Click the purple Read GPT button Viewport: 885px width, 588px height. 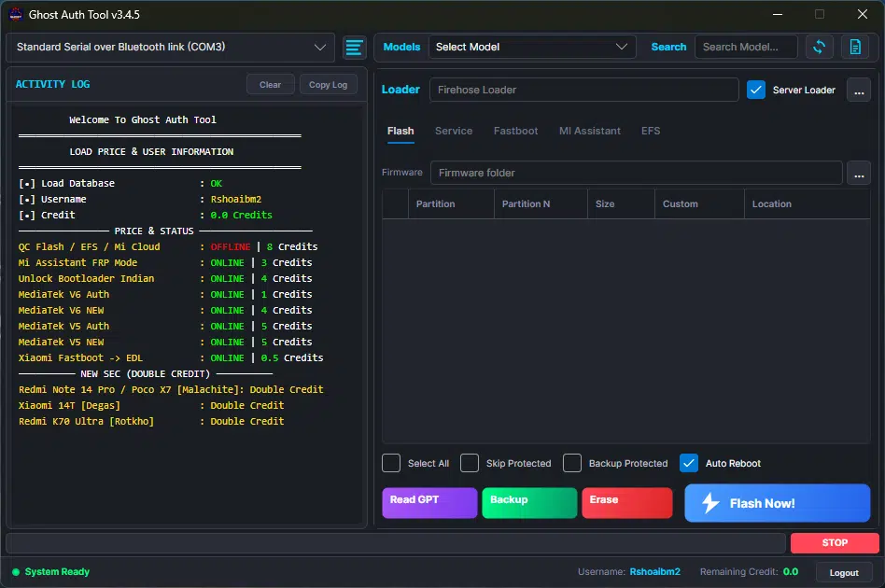(x=429, y=503)
